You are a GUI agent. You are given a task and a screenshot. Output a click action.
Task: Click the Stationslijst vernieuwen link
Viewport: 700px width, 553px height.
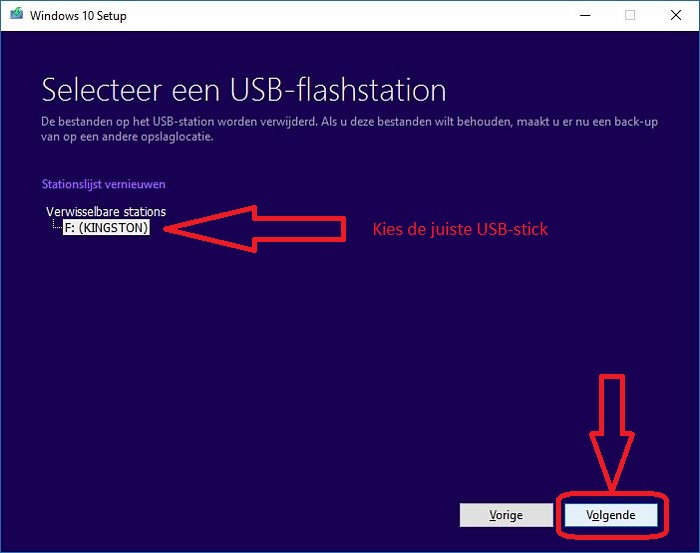click(x=104, y=184)
